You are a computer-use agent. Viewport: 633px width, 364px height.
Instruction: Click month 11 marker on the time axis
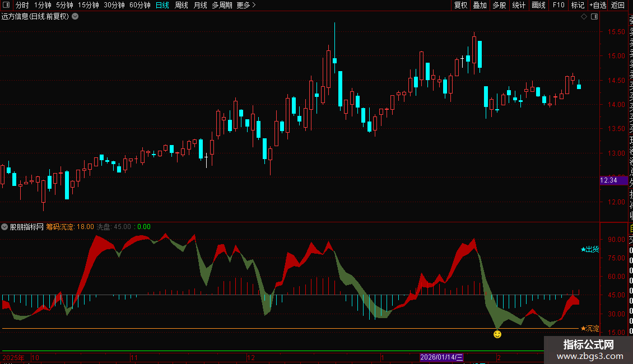(x=134, y=357)
